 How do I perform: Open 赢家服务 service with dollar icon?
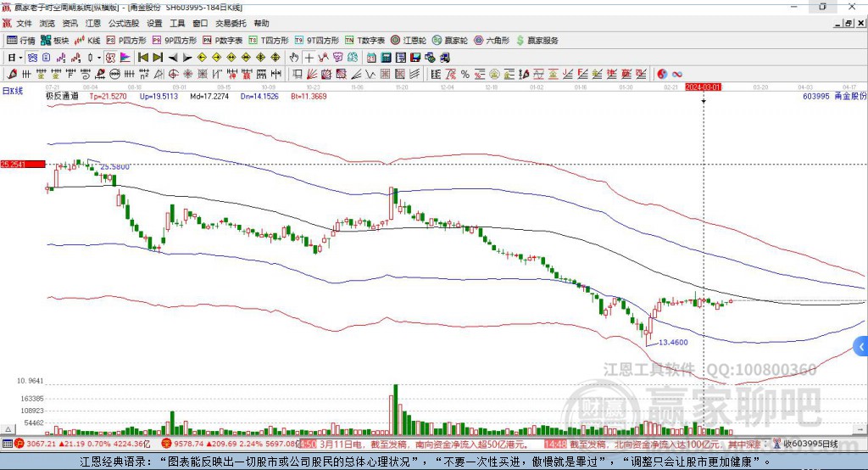coord(537,41)
